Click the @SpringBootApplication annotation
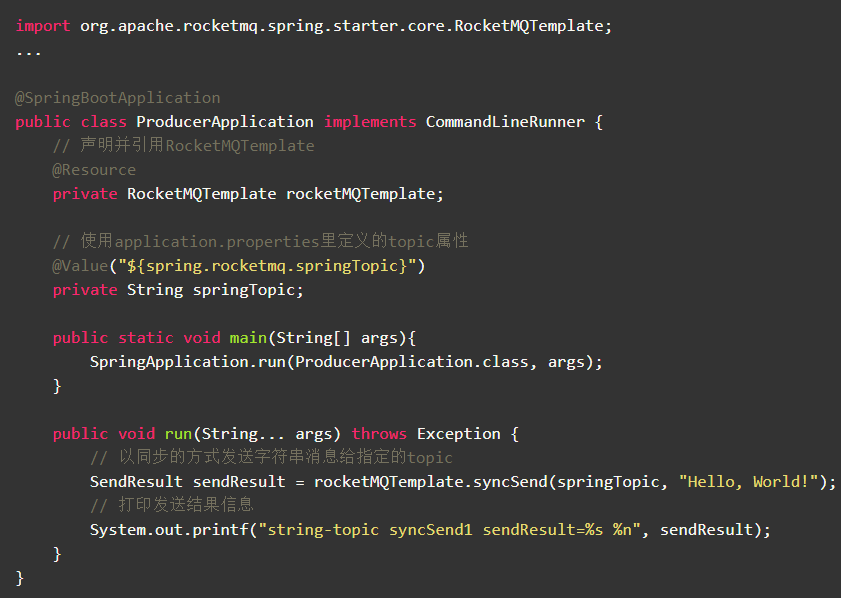Viewport: 841px width, 598px height. point(117,98)
